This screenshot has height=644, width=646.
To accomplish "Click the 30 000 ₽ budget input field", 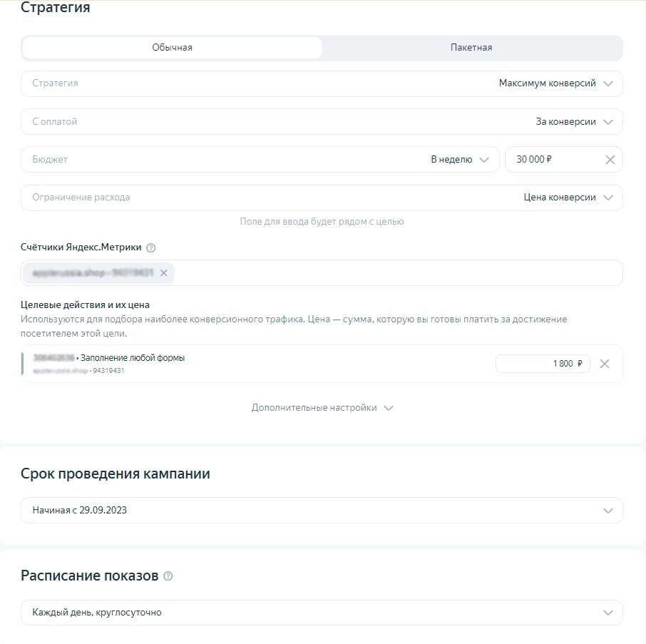I will (563, 160).
